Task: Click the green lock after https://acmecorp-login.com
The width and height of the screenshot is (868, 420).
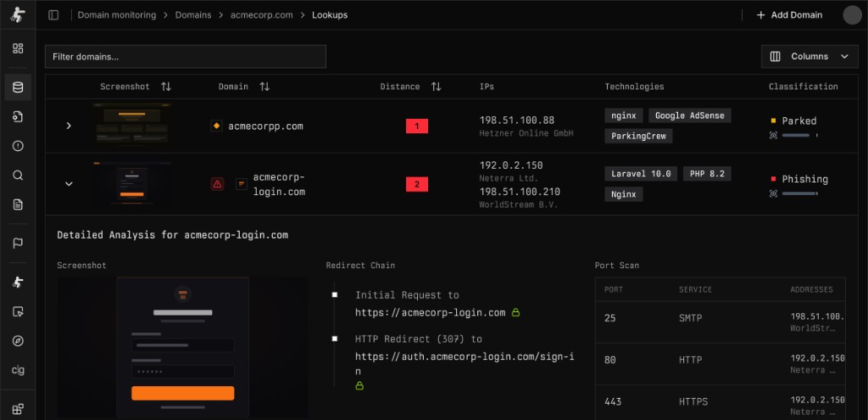Action: point(515,312)
